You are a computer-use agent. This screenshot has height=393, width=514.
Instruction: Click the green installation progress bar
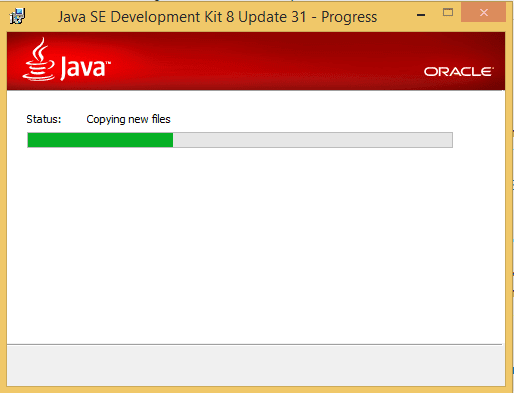240,140
